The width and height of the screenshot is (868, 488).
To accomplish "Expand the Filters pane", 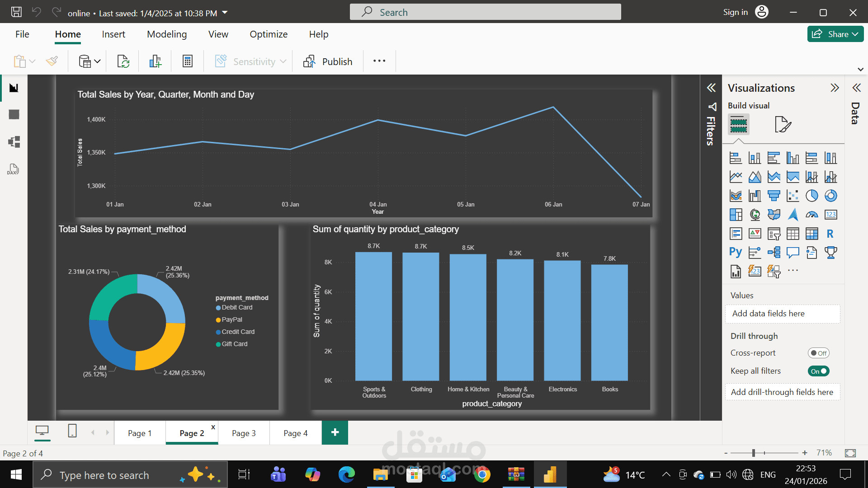I will [711, 88].
